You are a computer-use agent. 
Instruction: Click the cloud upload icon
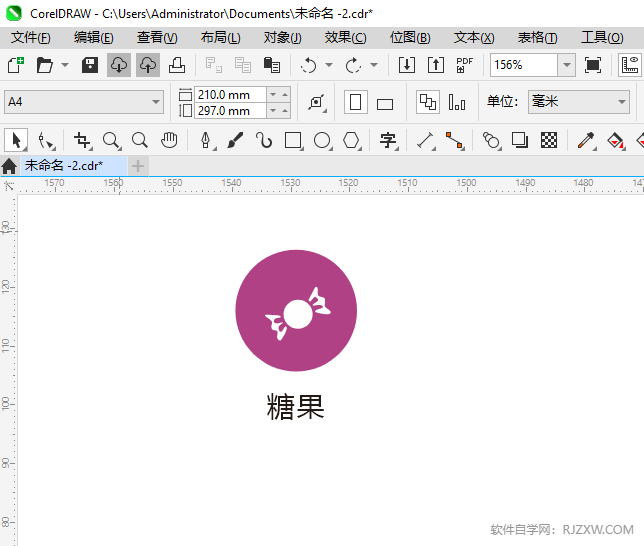[148, 65]
